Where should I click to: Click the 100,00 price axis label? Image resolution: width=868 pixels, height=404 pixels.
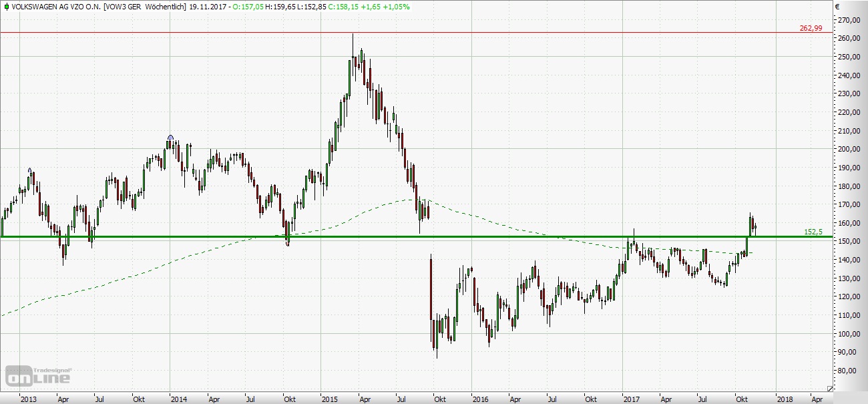click(x=849, y=334)
